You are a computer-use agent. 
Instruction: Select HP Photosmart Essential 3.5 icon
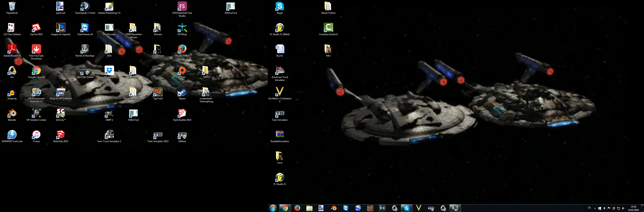coord(36,95)
